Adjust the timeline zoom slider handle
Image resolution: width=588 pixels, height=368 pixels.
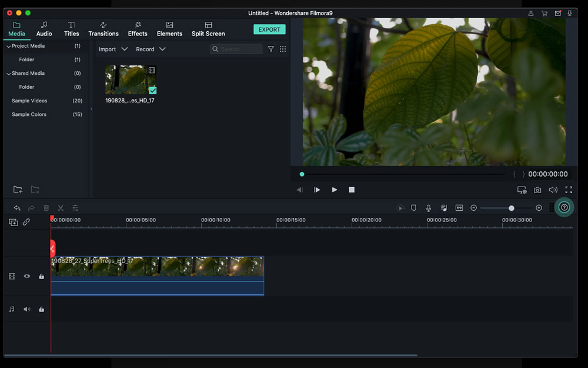click(511, 208)
